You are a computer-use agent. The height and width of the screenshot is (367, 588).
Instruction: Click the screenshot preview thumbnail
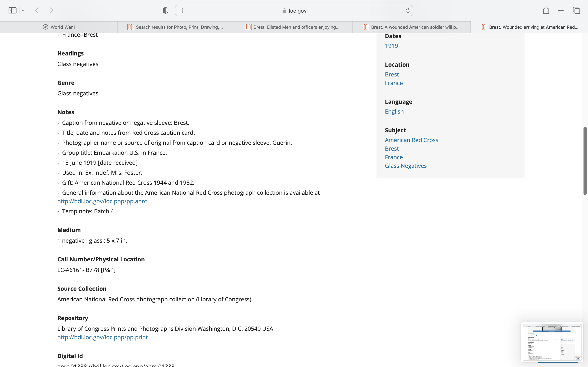[551, 342]
